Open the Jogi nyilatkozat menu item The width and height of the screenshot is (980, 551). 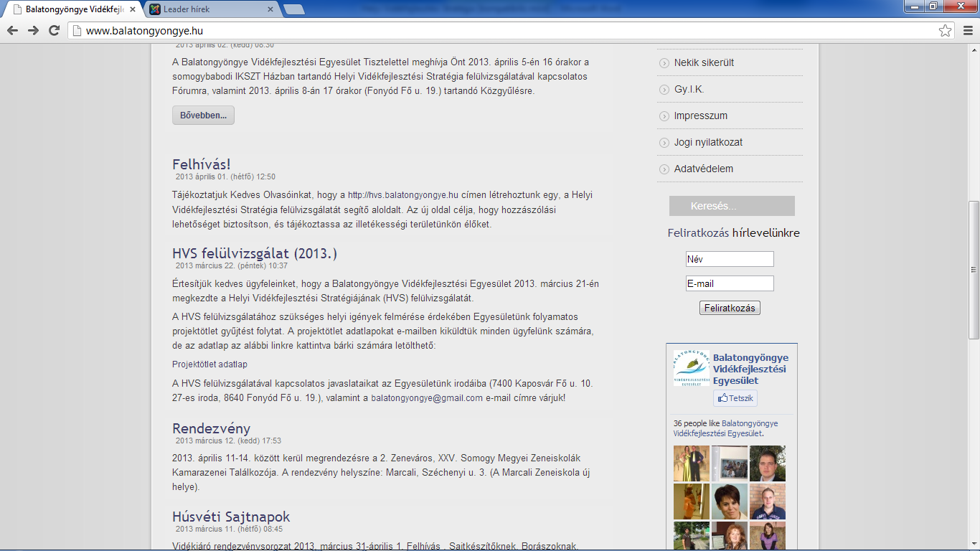click(708, 142)
